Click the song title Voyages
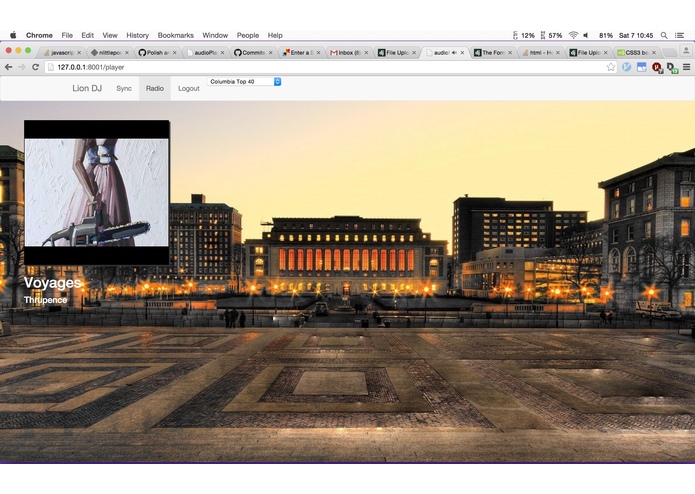 point(52,283)
